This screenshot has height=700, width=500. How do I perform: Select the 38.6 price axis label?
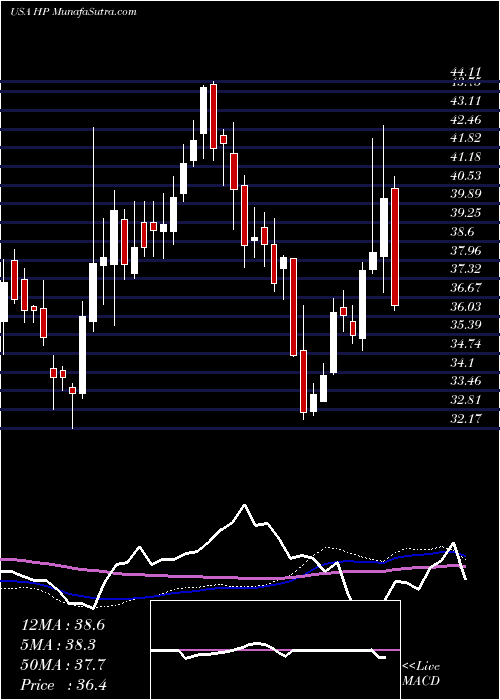[x=462, y=232]
